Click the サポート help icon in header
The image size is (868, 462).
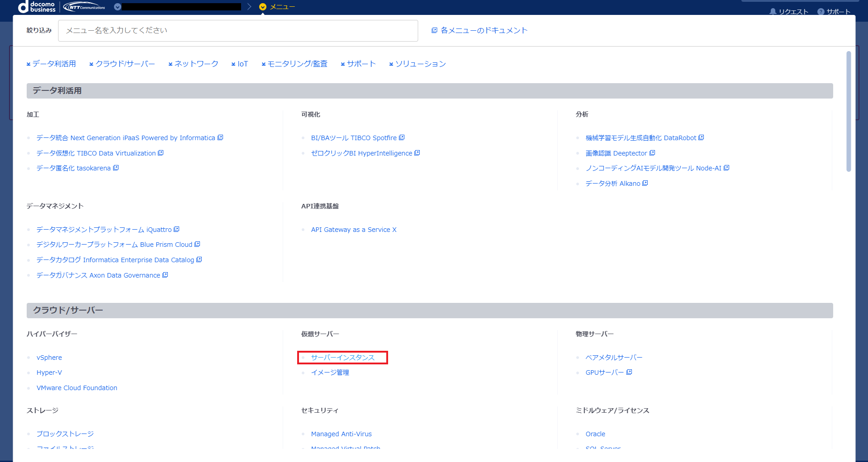click(x=821, y=12)
